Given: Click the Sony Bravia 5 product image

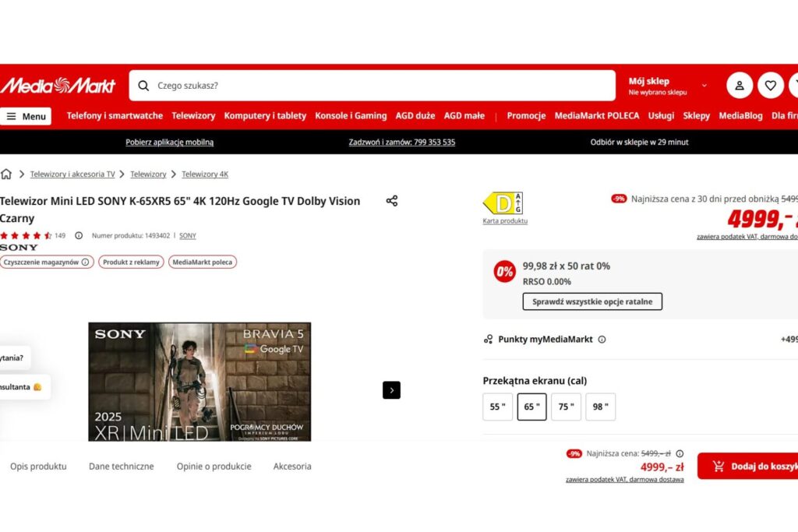Looking at the screenshot, I should pyautogui.click(x=199, y=382).
